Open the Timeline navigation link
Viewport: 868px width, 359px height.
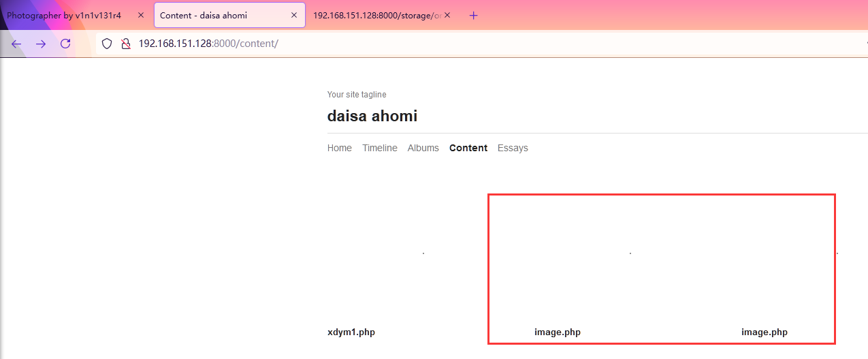pyautogui.click(x=380, y=148)
